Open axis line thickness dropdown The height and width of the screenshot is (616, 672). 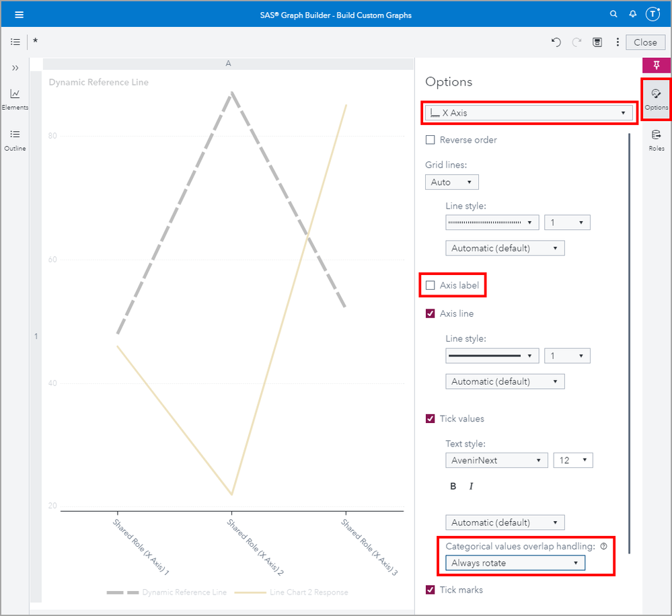click(567, 356)
